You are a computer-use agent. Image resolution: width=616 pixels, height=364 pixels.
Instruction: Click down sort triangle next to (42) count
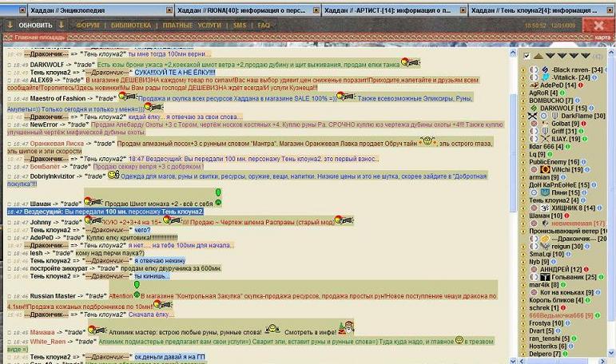coord(586,56)
